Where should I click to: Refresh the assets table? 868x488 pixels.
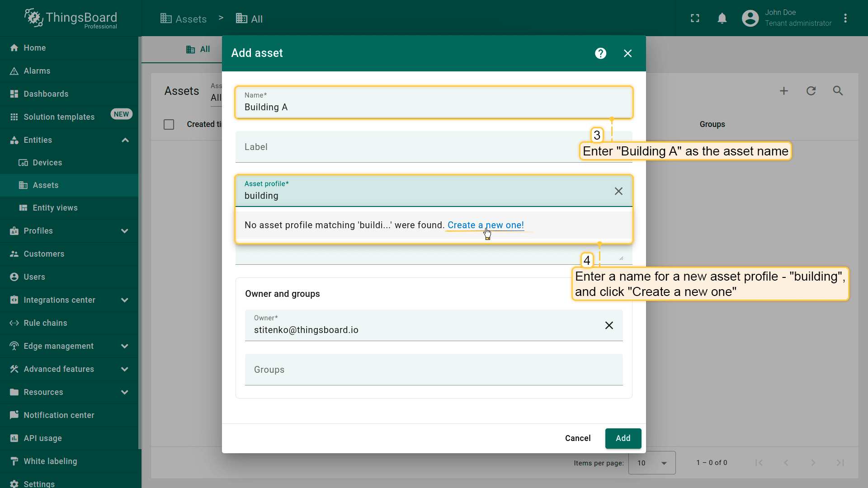coord(811,91)
